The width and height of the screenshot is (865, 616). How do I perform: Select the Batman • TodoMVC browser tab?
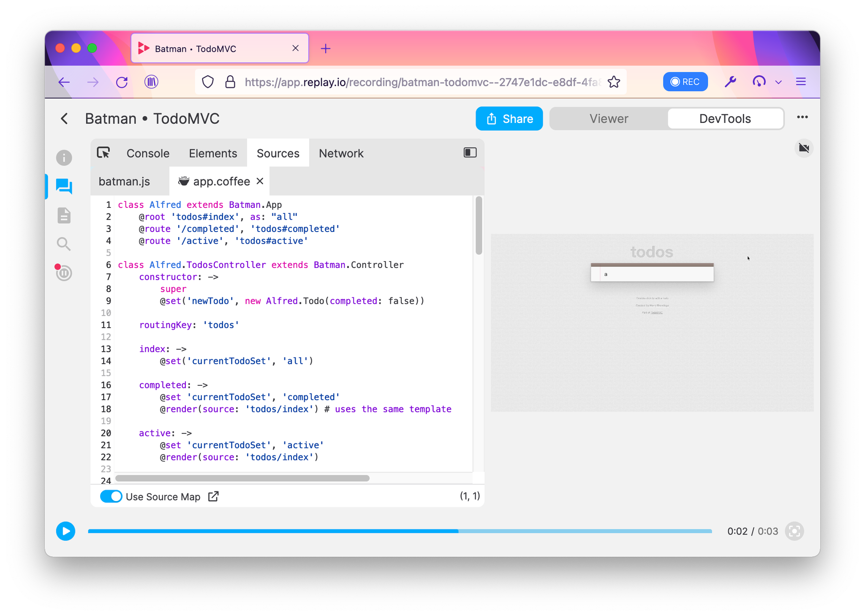(220, 48)
